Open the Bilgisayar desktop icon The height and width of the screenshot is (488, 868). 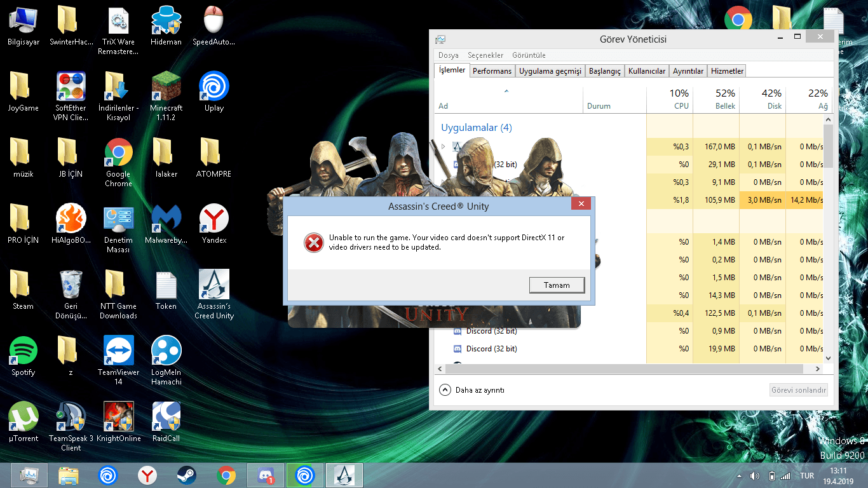[24, 26]
